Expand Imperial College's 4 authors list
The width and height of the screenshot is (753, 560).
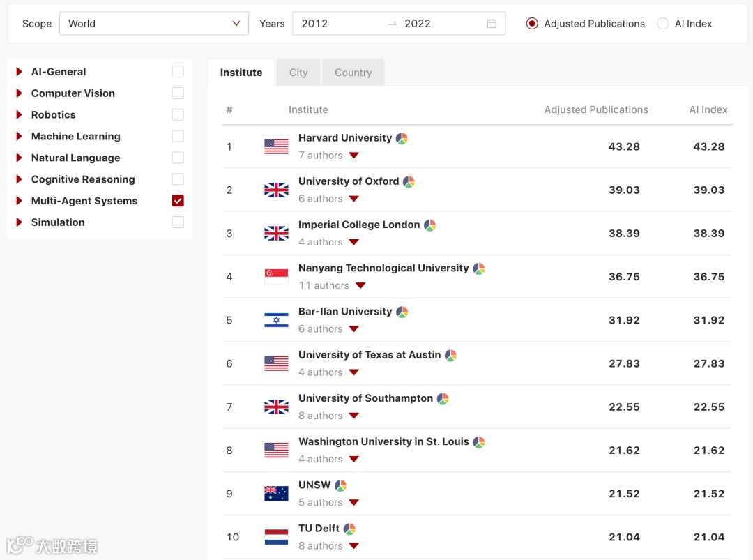coord(354,243)
